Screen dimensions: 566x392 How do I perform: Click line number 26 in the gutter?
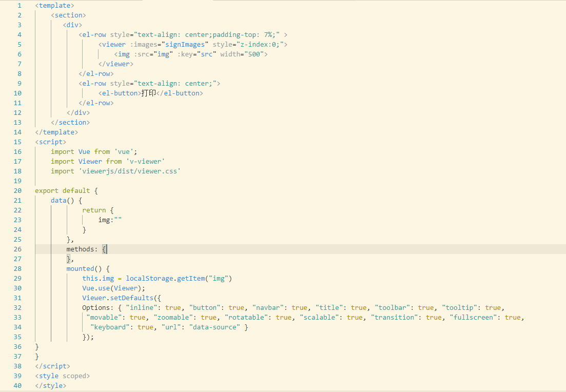pyautogui.click(x=17, y=249)
